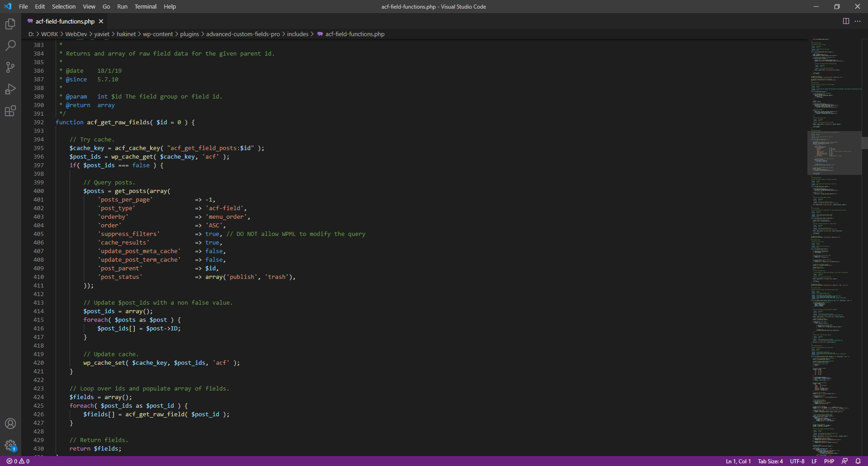
Task: Click the @param docblock tag
Action: (76, 97)
